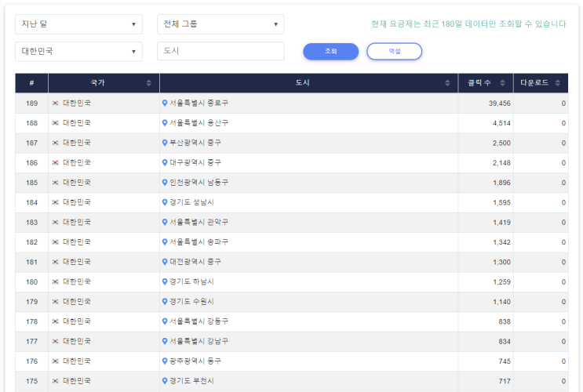This screenshot has height=392, width=583.
Task: Select the click count 745
Action: (x=505, y=361)
